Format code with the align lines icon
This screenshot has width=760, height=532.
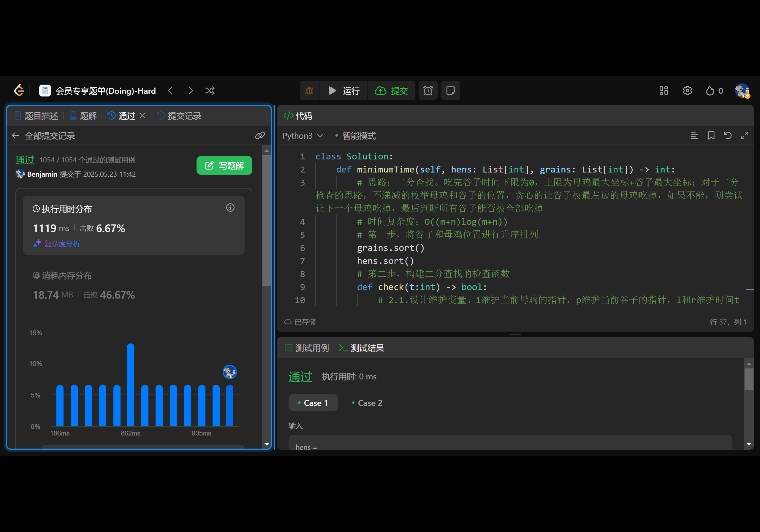coord(694,135)
